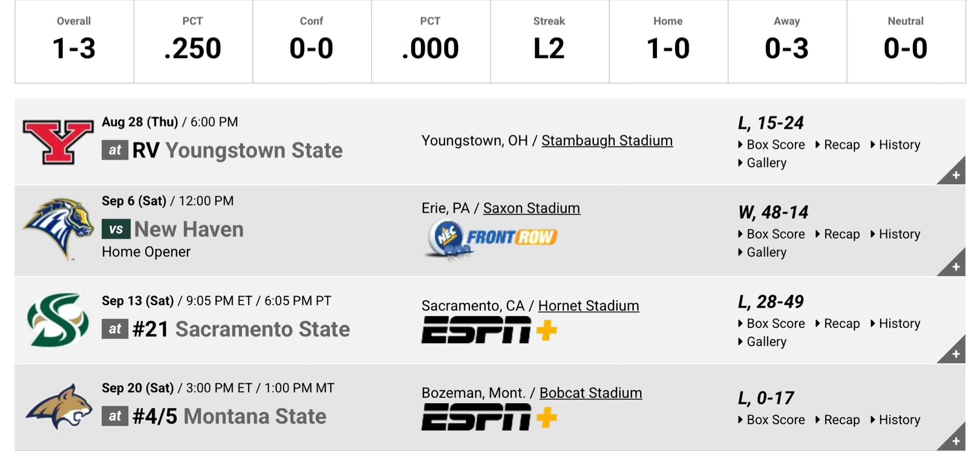Expand the Montana State game row

tap(955, 441)
